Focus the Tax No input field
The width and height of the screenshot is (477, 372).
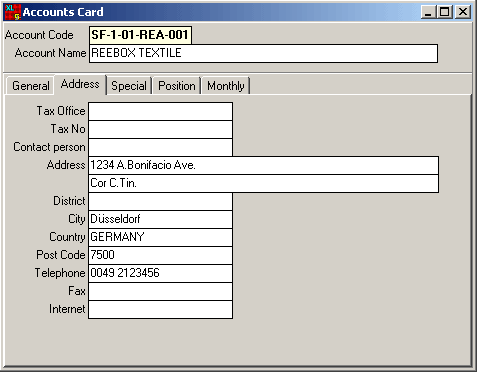coord(160,129)
